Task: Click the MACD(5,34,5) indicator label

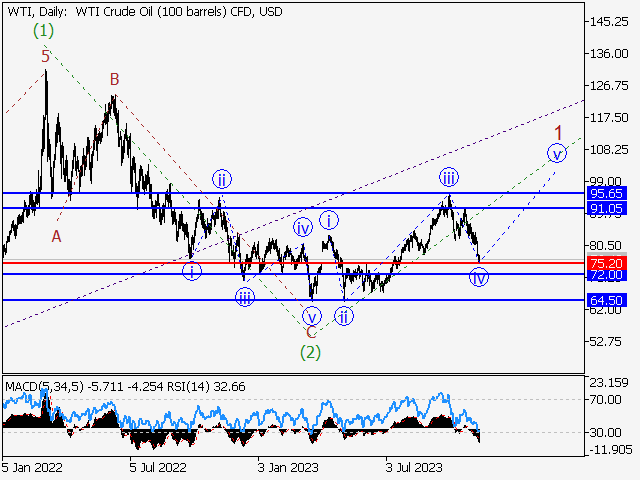Action: click(45, 387)
